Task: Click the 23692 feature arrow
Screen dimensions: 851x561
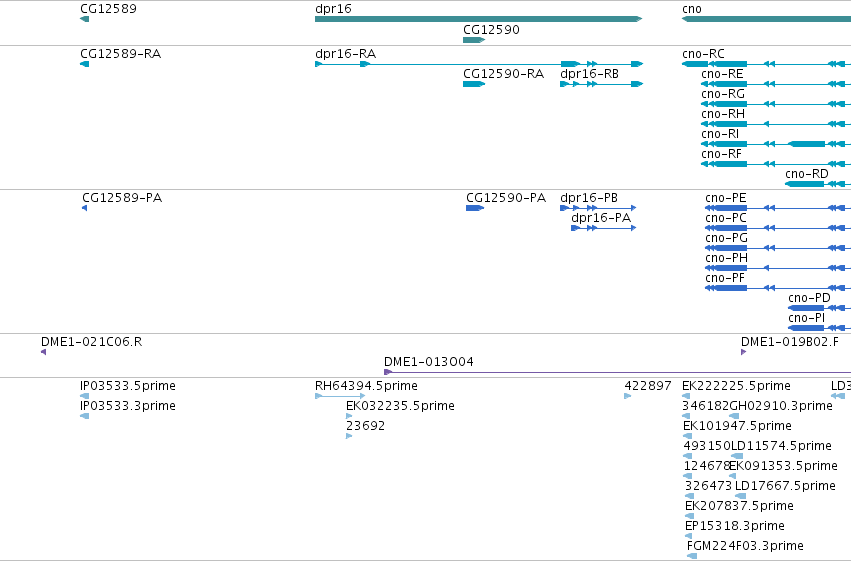Action: pos(349,437)
